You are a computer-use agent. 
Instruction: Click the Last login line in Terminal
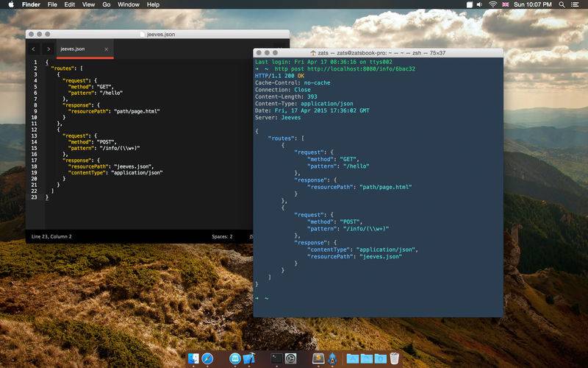coord(323,62)
